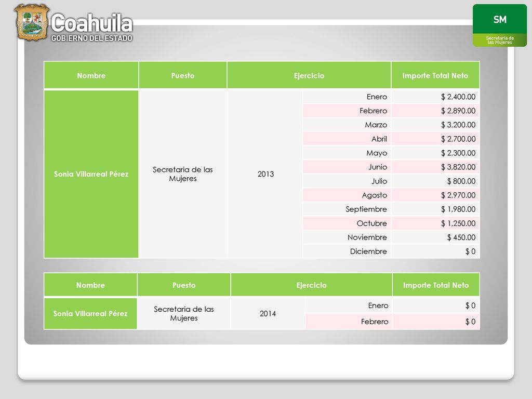Screen dimensions: 532x399
Task: Click the "Puesto" header in the 2013 table
Action: coord(183,75)
